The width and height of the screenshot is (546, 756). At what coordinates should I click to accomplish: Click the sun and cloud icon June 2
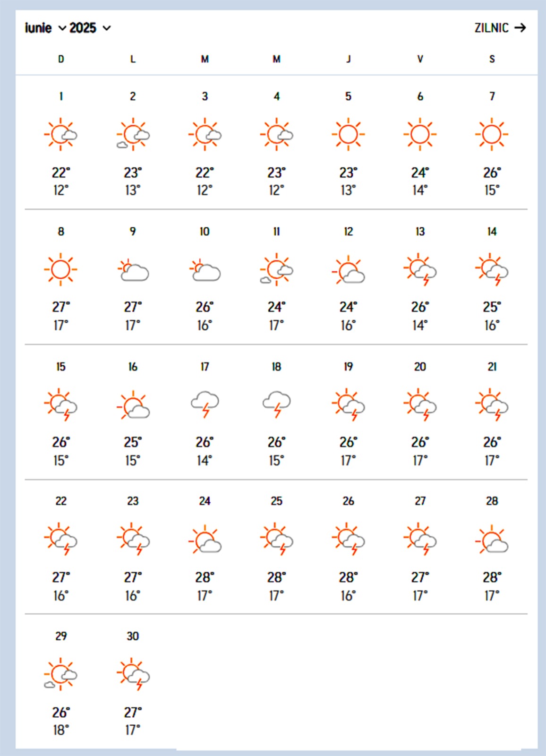(x=133, y=134)
